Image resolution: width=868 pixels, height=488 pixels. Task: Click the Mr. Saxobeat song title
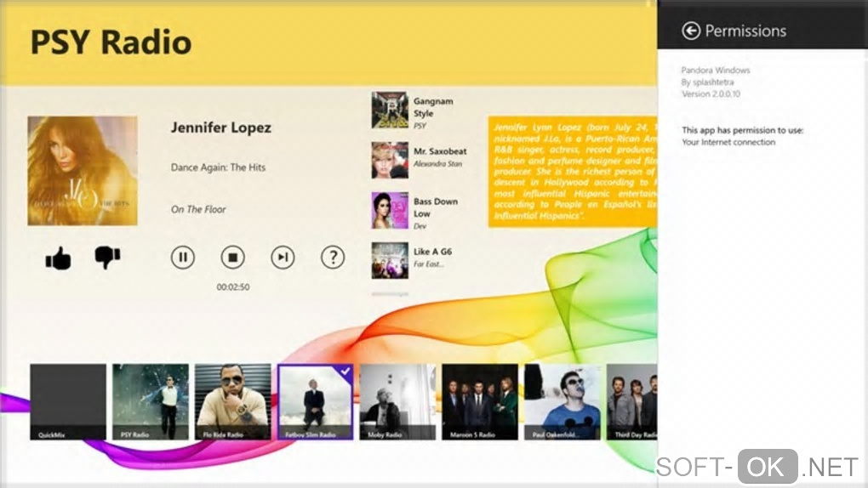tap(440, 151)
